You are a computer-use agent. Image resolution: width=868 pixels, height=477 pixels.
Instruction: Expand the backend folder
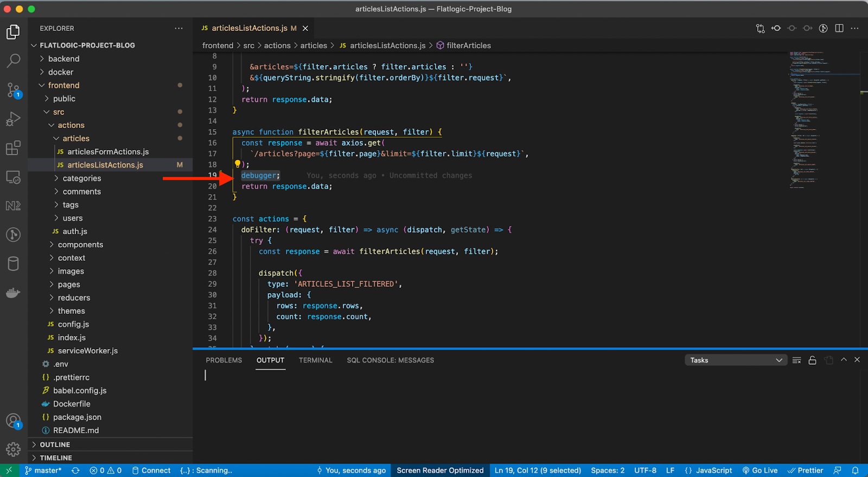63,59
